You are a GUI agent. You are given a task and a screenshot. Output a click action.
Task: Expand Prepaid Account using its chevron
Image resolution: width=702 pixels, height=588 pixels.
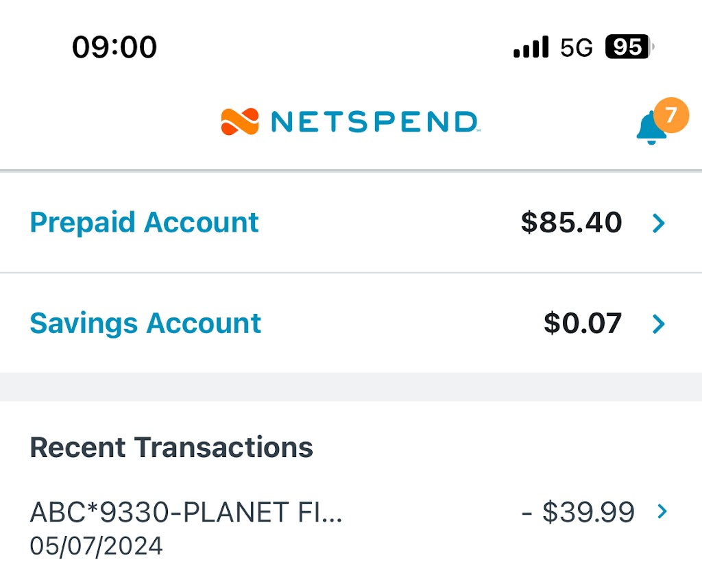pyautogui.click(x=659, y=223)
